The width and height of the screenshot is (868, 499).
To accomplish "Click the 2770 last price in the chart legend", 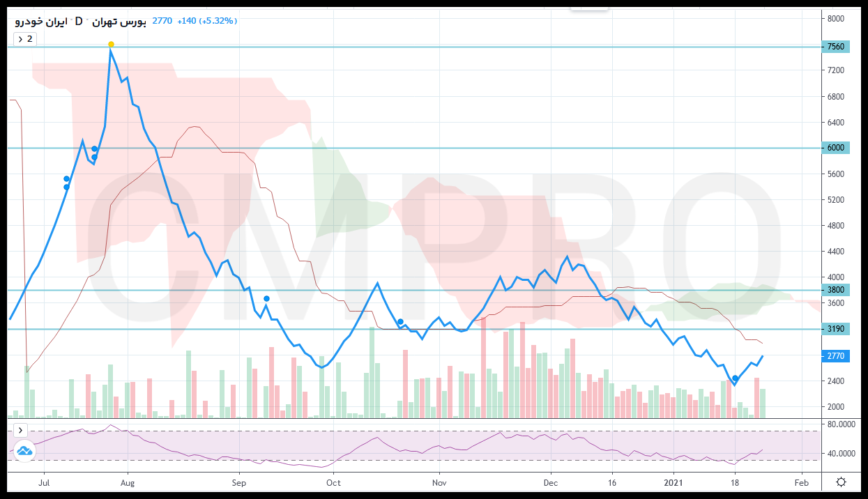I will (x=162, y=21).
